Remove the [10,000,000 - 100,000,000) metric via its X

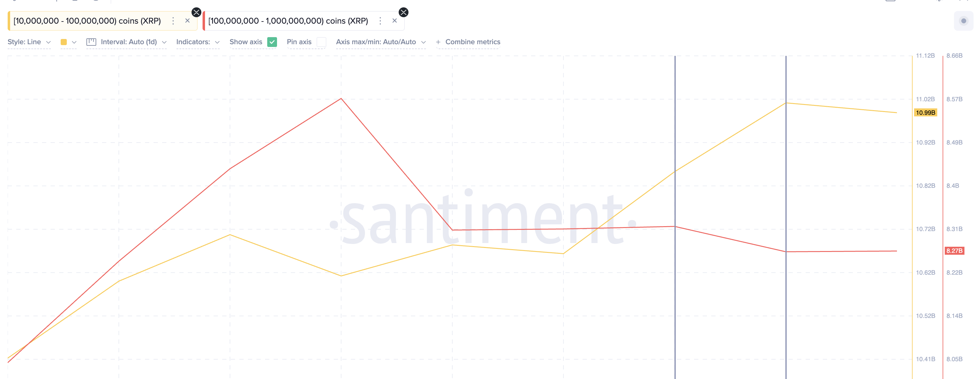(188, 21)
